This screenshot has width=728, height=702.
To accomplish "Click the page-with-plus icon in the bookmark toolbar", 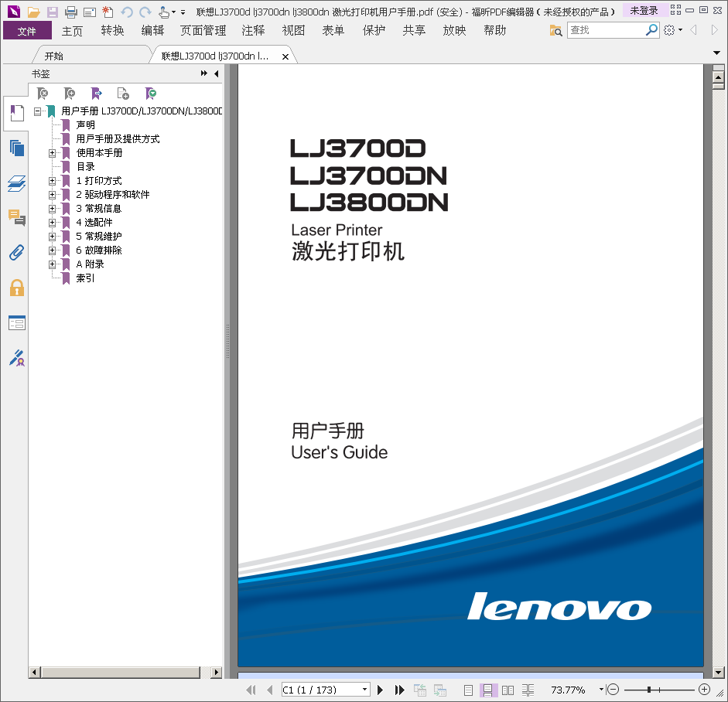I will coord(123,94).
